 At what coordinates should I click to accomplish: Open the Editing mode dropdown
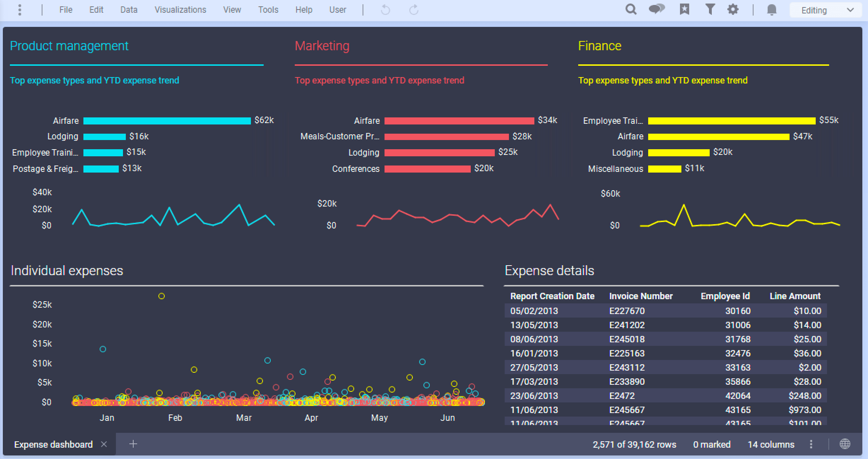pyautogui.click(x=825, y=10)
